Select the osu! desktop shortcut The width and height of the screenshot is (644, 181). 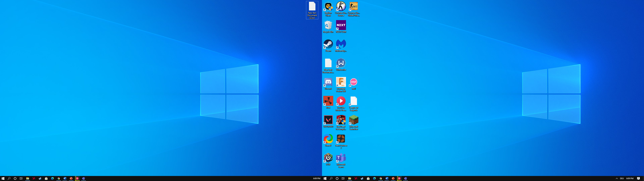(354, 84)
